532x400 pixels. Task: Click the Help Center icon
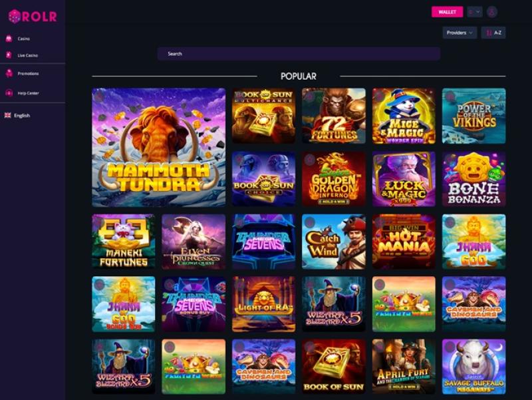point(9,93)
